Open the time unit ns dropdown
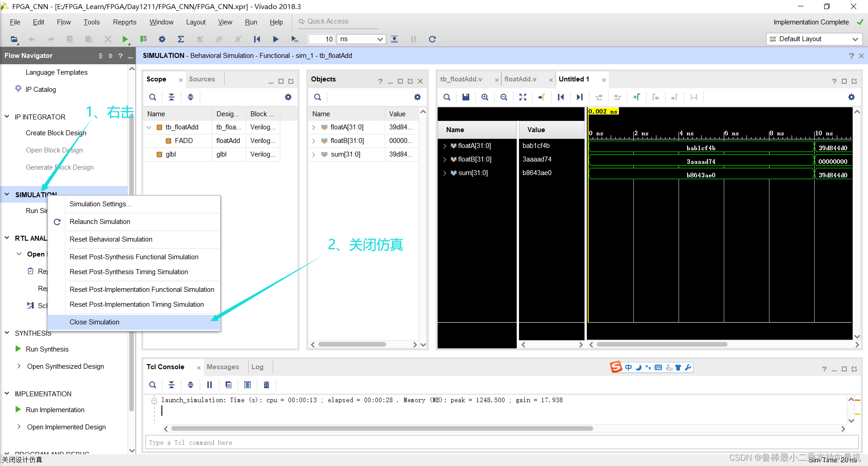This screenshot has width=868, height=466. point(361,39)
